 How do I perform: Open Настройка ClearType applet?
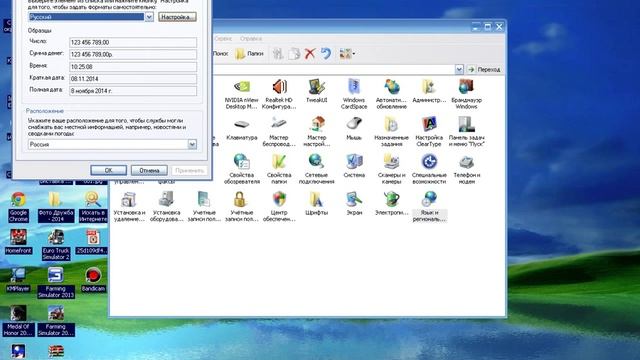pyautogui.click(x=429, y=132)
